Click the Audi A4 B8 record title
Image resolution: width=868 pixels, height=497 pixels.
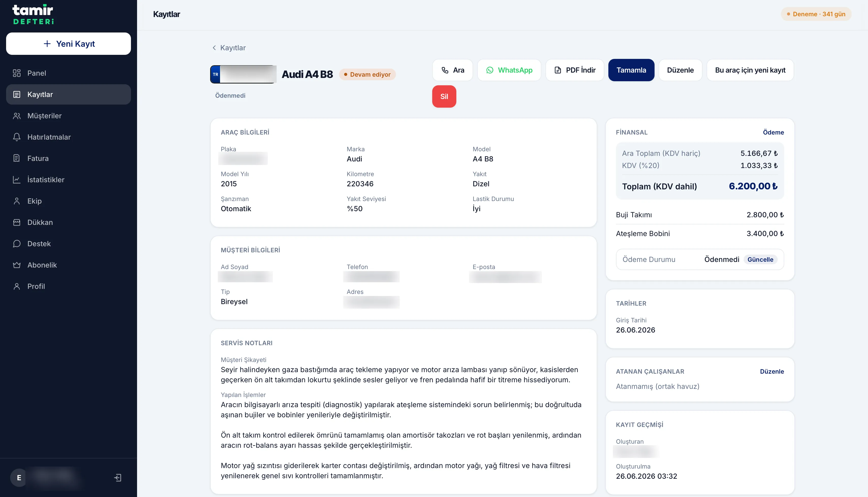(x=307, y=74)
